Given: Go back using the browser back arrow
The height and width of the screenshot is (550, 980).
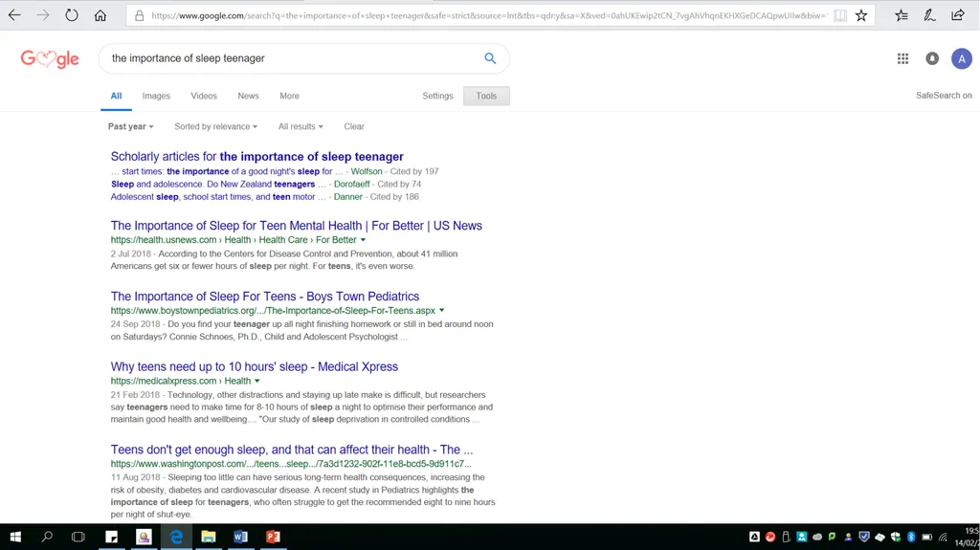Looking at the screenshot, I should pos(14,15).
